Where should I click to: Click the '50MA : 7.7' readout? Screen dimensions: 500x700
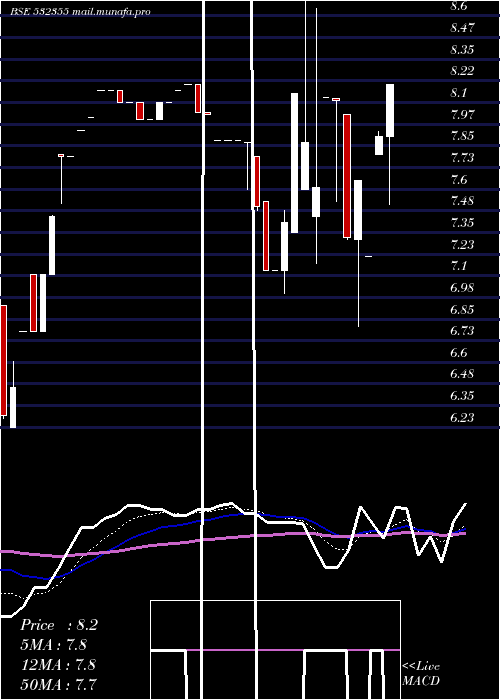(58, 684)
